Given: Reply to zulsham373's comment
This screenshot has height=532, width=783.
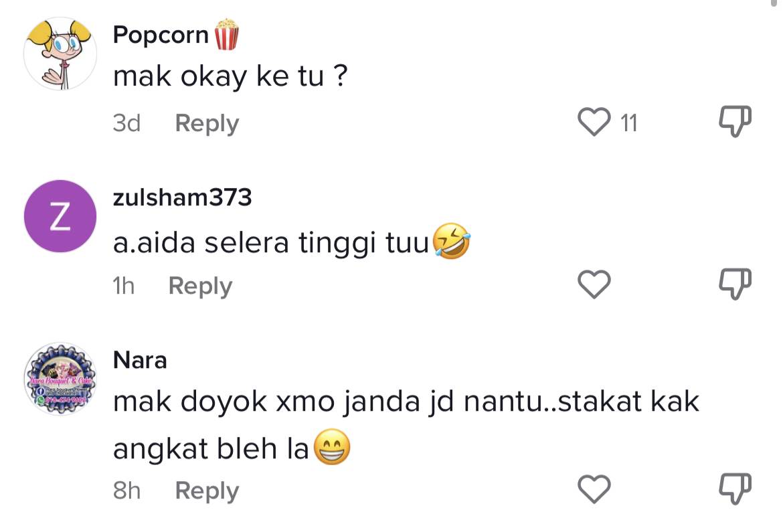Looking at the screenshot, I should 200,286.
